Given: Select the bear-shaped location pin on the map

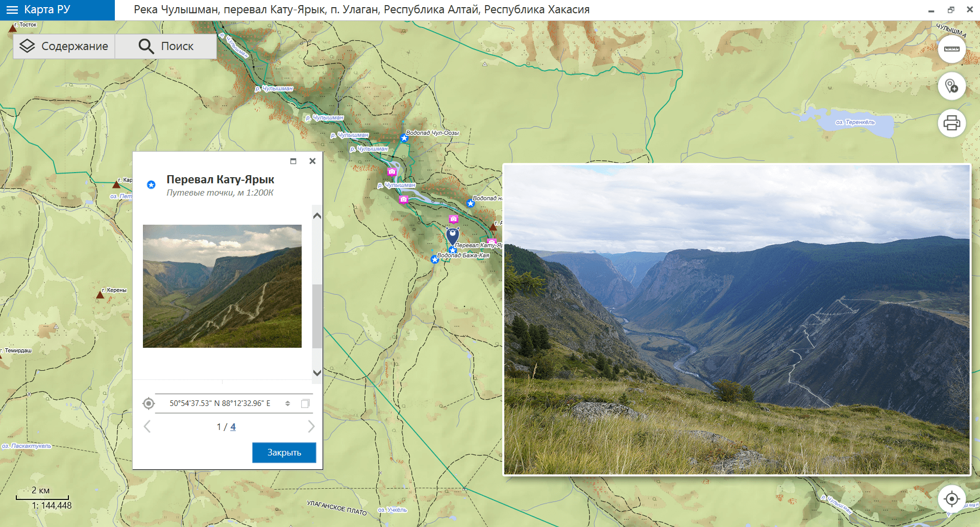Looking at the screenshot, I should click(452, 235).
